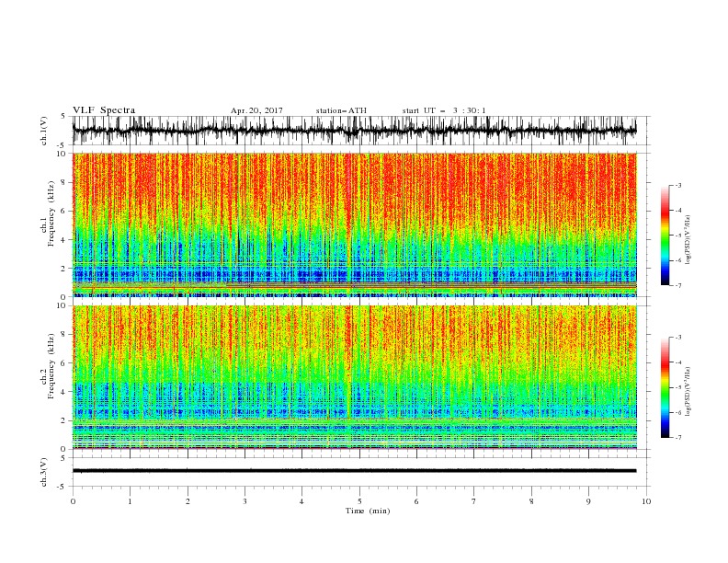Click the ch.2 spectrogram panel
Viewport: 728px width, 563px height.
click(354, 377)
